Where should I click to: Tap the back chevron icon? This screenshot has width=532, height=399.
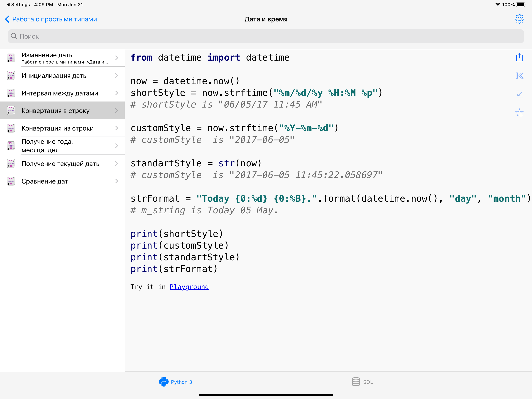click(7, 19)
